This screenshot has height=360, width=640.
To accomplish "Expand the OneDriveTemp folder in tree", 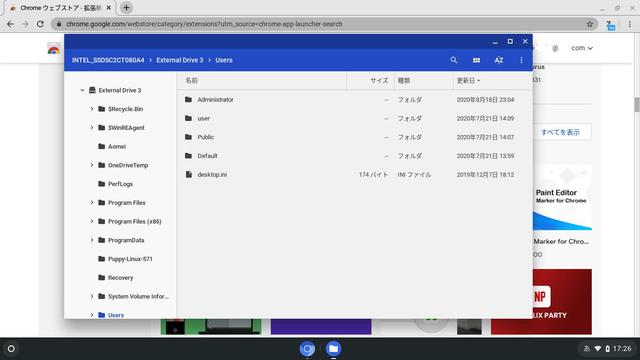I will 92,165.
